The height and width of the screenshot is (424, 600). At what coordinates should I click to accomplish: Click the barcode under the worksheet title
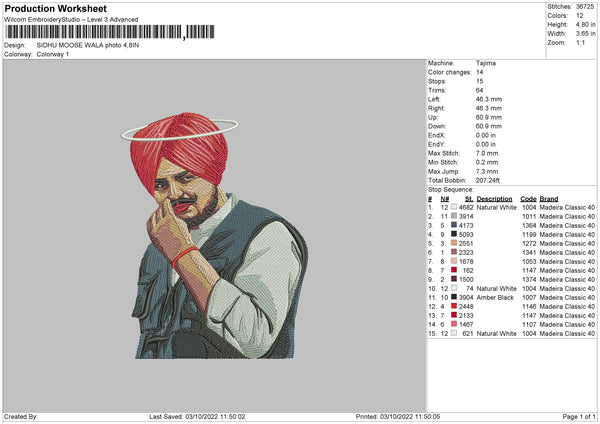coord(110,32)
